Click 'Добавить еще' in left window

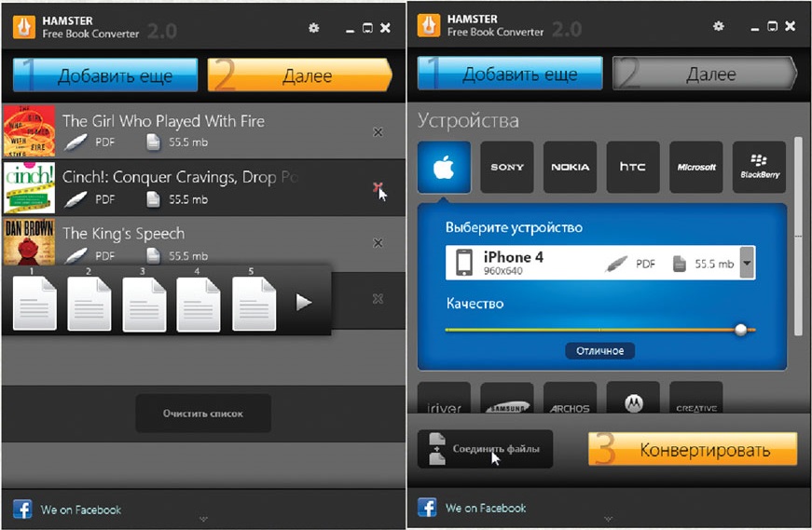[105, 75]
